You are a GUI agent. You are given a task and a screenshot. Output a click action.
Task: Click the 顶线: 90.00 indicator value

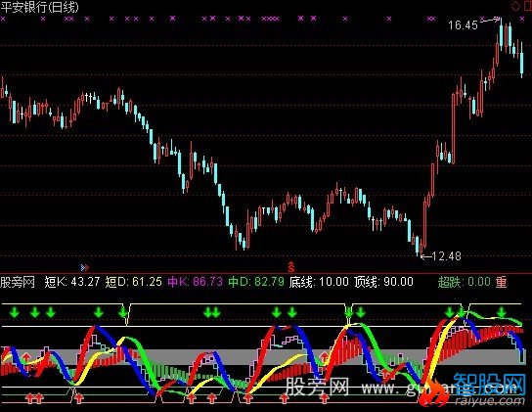[383, 282]
